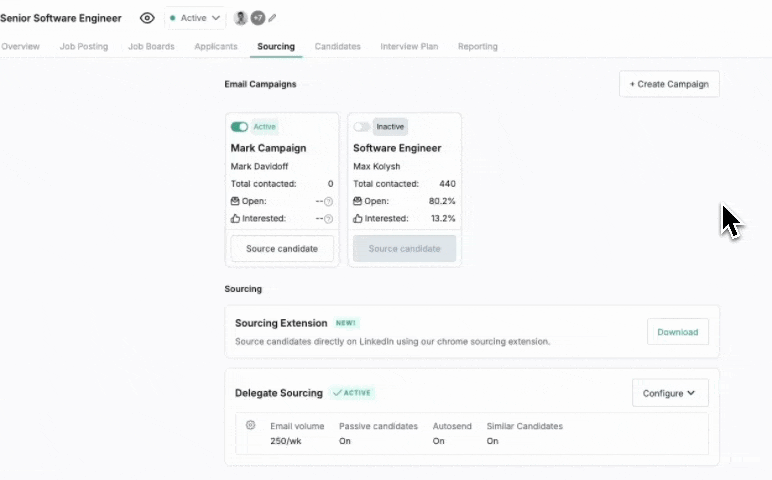772x480 pixels.
Task: Enable the Software Engineer campaign toggle
Action: pyautogui.click(x=361, y=127)
